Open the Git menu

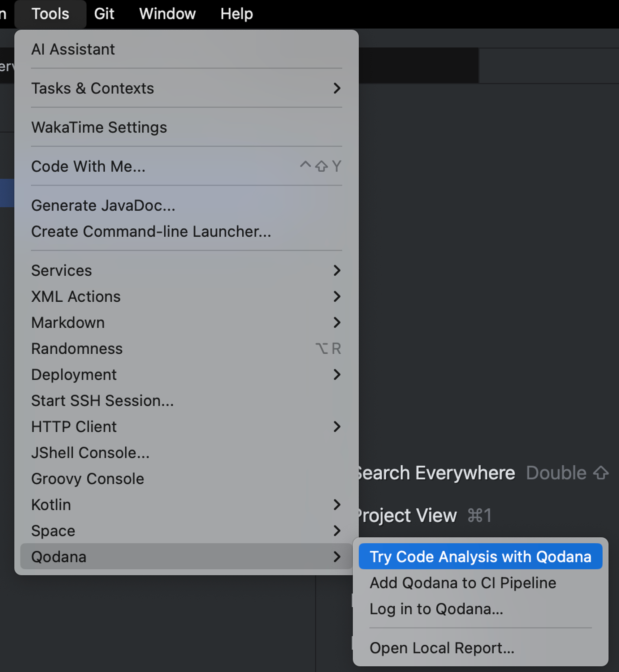pyautogui.click(x=104, y=14)
